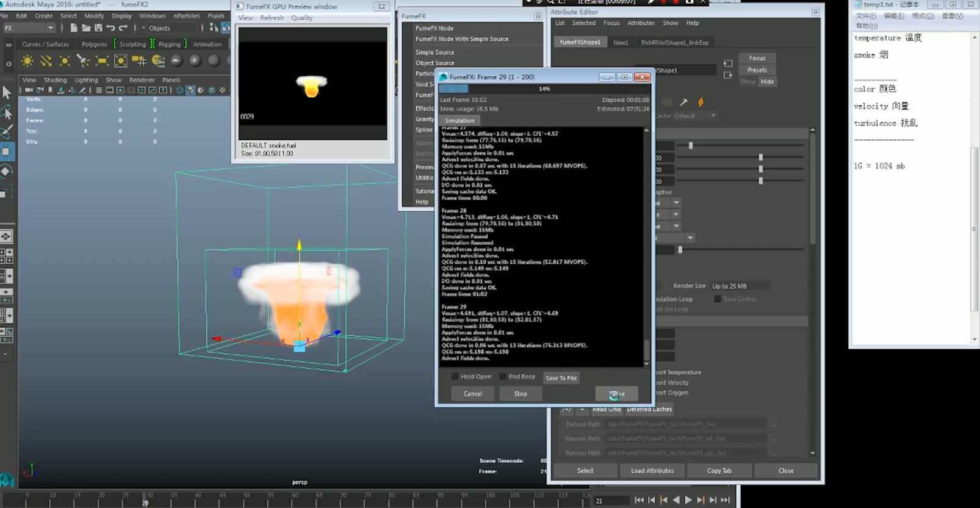The width and height of the screenshot is (980, 508).
Task: Enable the Hold Open checkbox
Action: tap(455, 377)
